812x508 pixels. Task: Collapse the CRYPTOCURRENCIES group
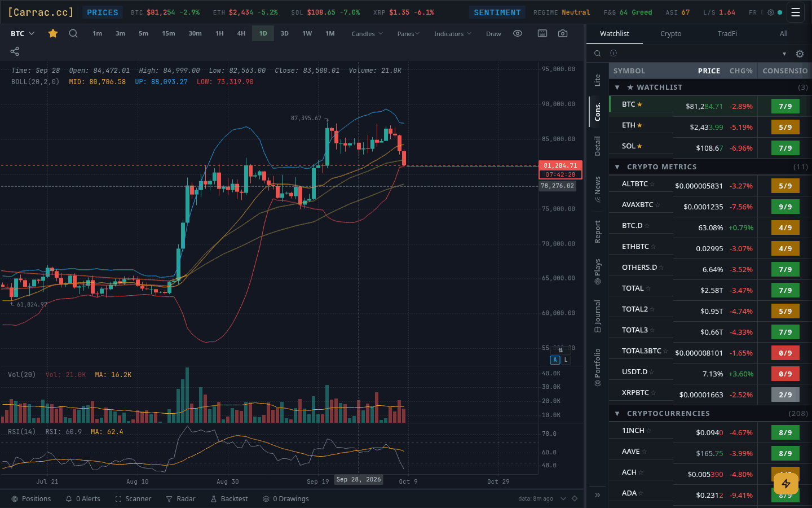pos(617,414)
